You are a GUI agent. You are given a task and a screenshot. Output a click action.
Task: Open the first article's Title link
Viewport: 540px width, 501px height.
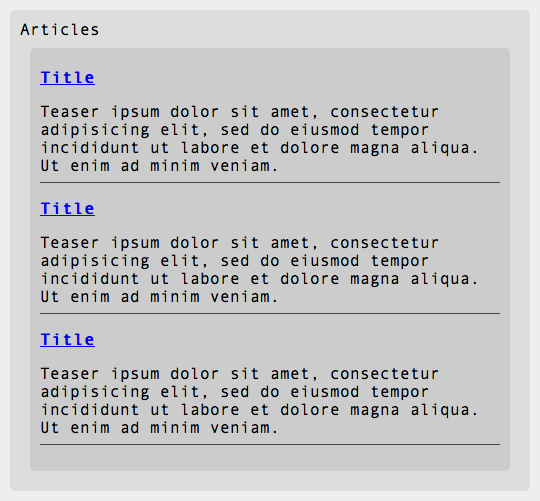click(68, 77)
